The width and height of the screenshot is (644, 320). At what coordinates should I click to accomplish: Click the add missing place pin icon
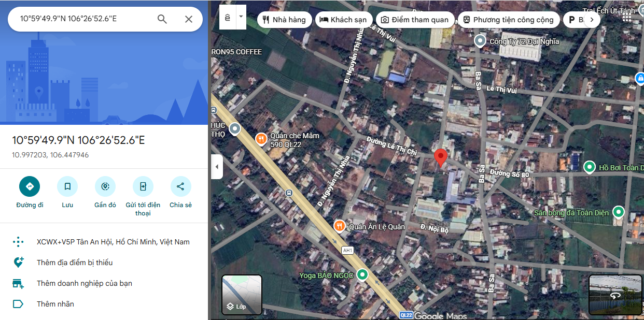18,263
